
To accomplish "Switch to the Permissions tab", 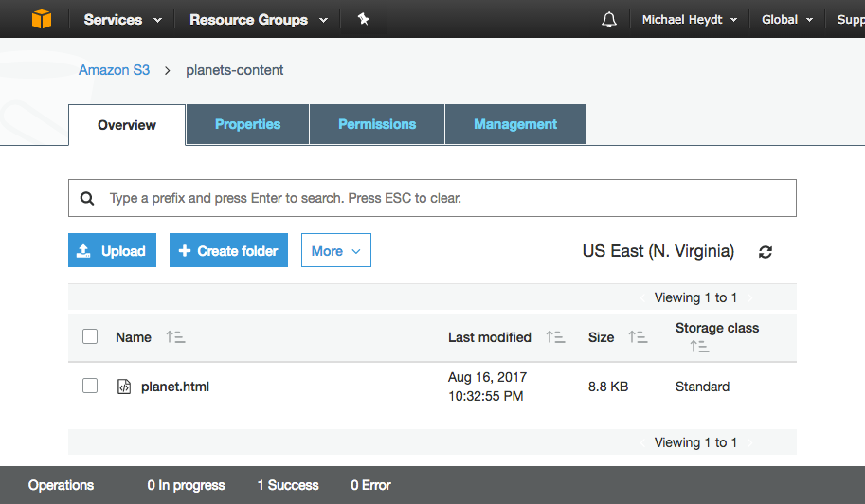I will [377, 124].
